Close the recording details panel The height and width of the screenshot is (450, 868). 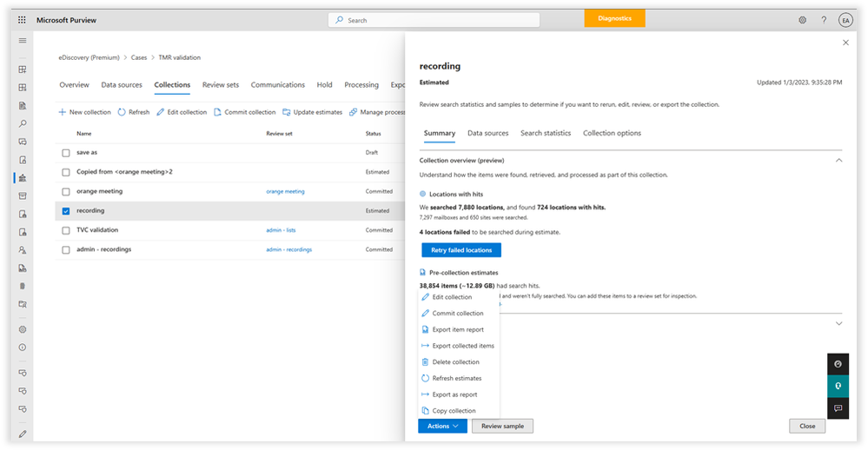[x=845, y=43]
